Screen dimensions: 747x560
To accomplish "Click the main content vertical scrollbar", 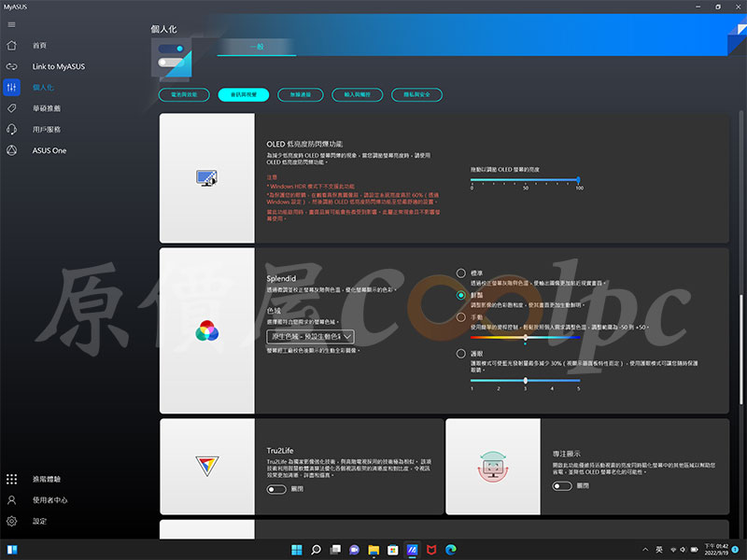I will tap(740, 350).
